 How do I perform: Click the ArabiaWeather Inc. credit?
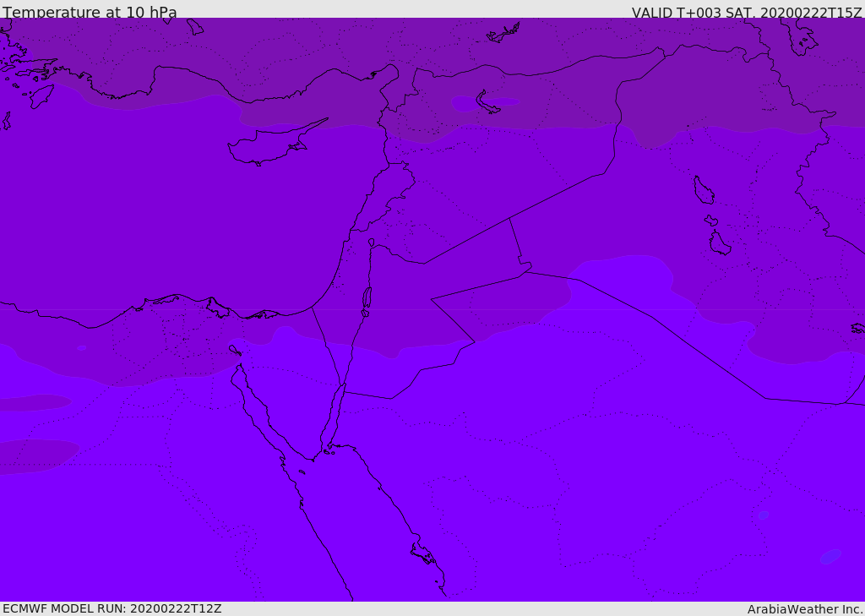point(805,609)
